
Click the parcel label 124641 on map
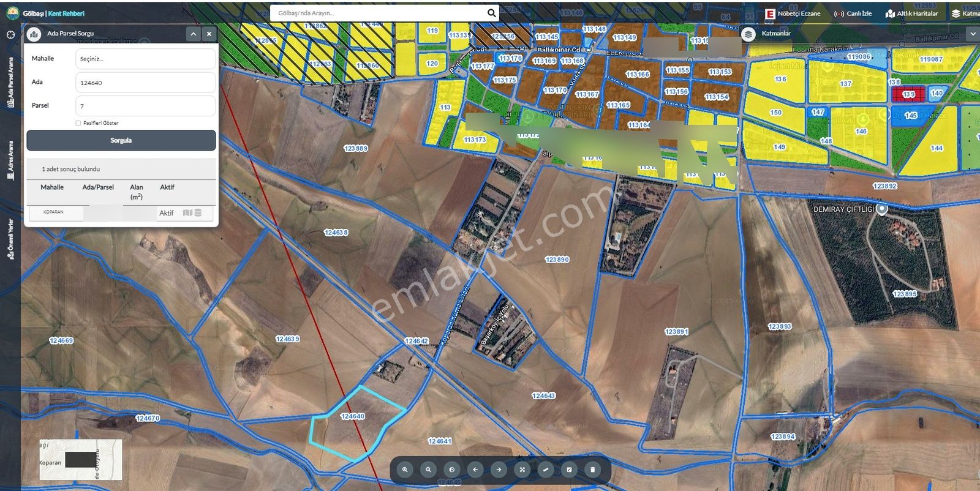(440, 441)
